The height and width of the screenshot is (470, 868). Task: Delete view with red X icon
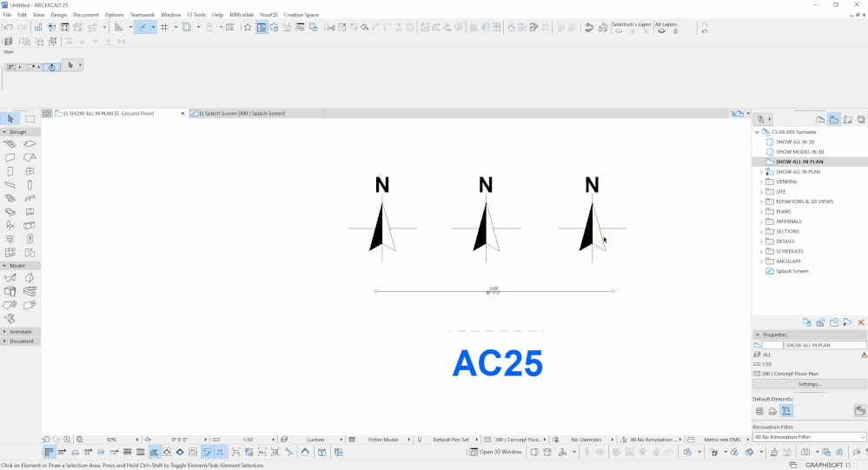tap(861, 322)
